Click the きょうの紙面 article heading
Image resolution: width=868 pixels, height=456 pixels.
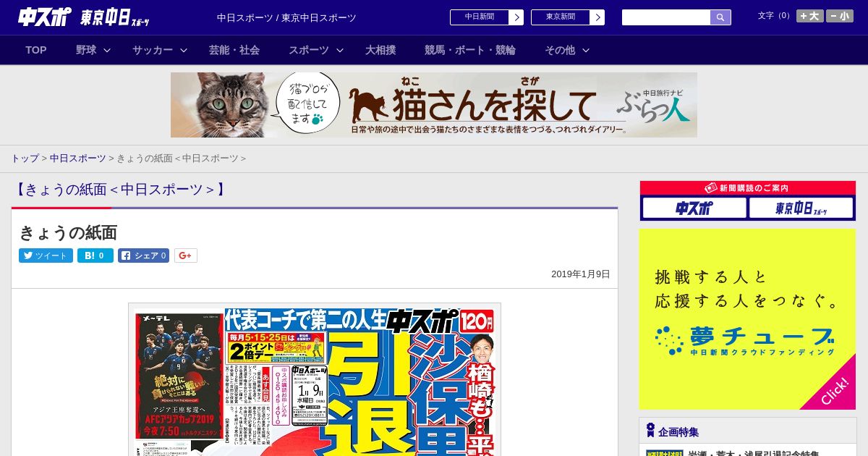coord(68,232)
